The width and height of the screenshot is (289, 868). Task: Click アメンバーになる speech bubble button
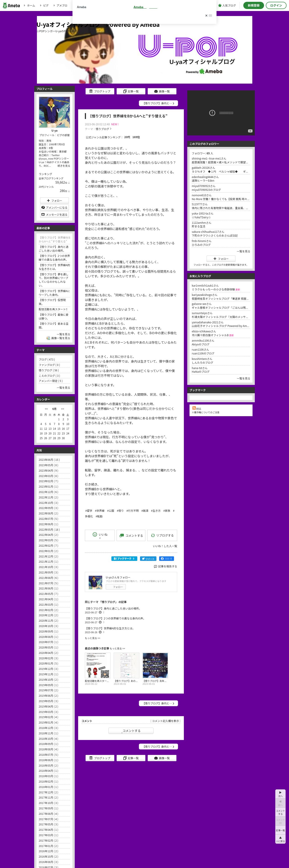tap(54, 208)
